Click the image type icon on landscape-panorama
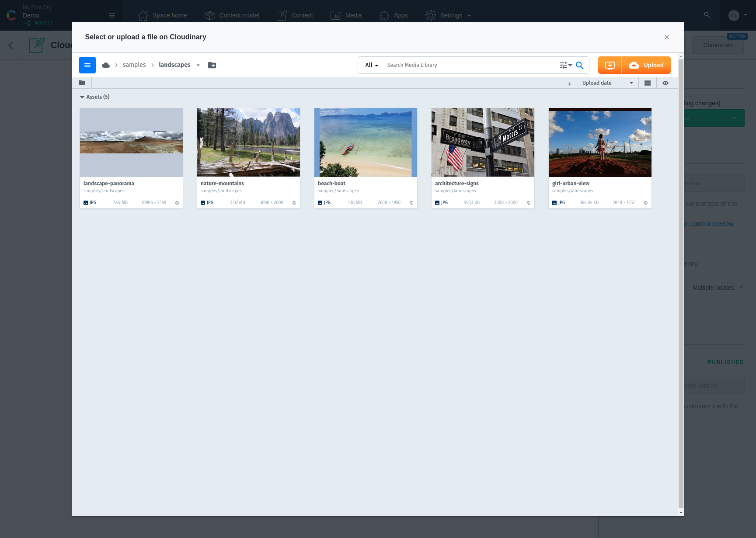The height and width of the screenshot is (538, 756). coord(86,203)
